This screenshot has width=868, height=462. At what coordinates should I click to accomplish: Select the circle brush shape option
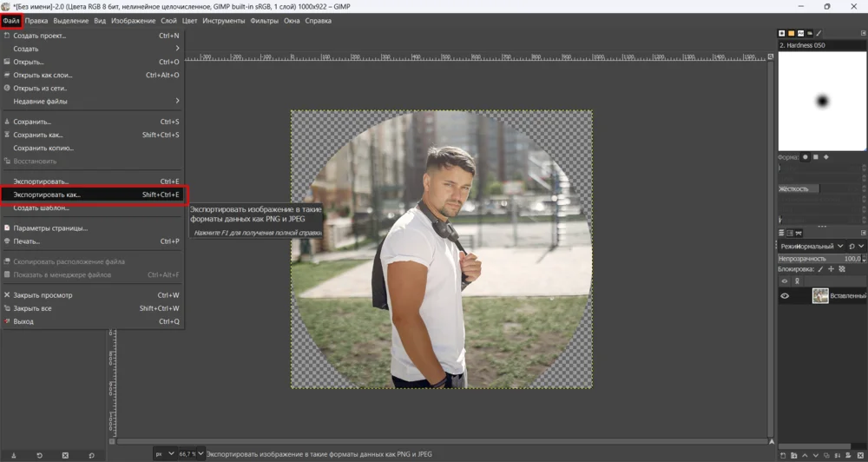[x=806, y=157]
